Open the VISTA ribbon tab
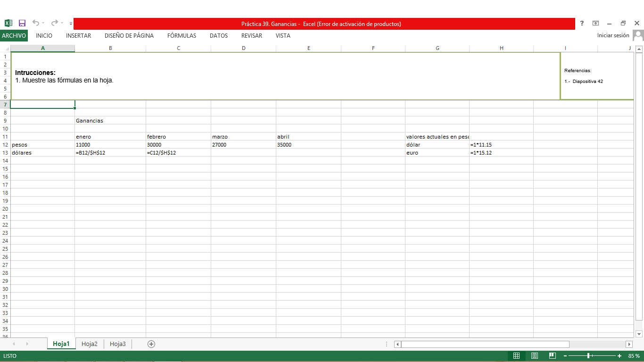The width and height of the screenshot is (644, 362). pos(283,36)
